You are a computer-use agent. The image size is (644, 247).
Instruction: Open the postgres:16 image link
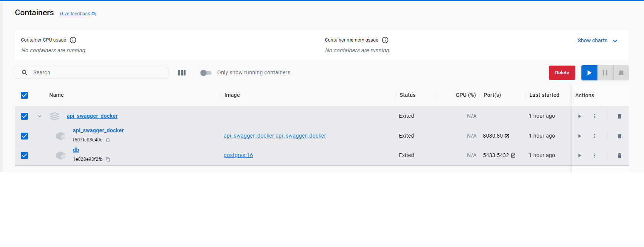238,155
